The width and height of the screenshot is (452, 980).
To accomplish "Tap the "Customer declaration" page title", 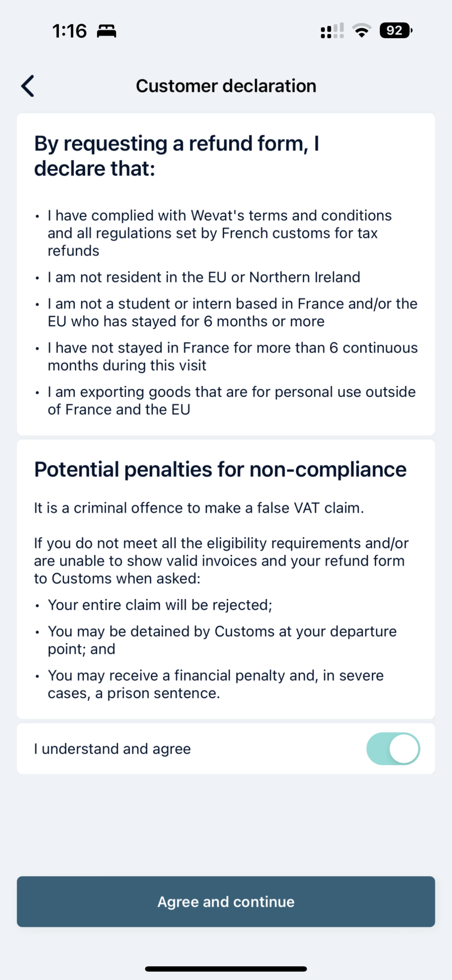I will [226, 86].
